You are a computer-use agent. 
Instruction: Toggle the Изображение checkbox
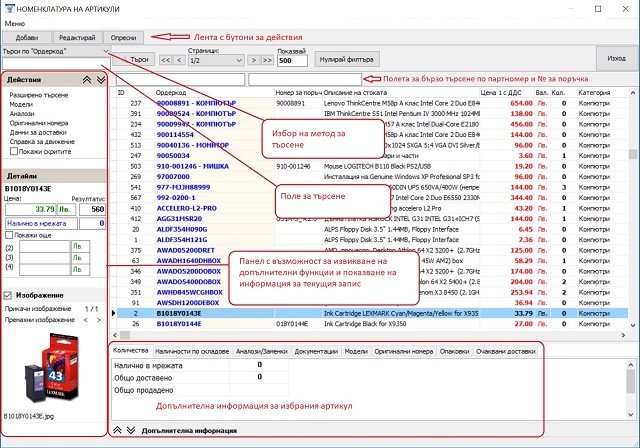point(8,295)
